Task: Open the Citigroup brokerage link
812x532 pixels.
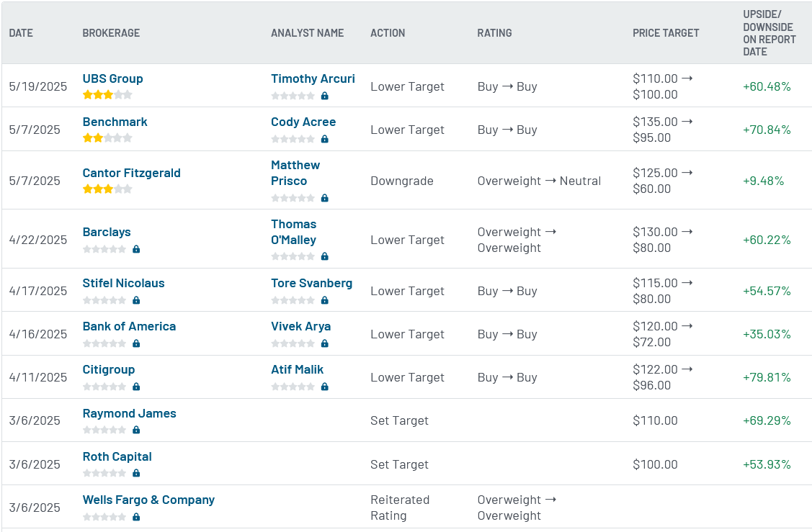Action: pyautogui.click(x=109, y=369)
